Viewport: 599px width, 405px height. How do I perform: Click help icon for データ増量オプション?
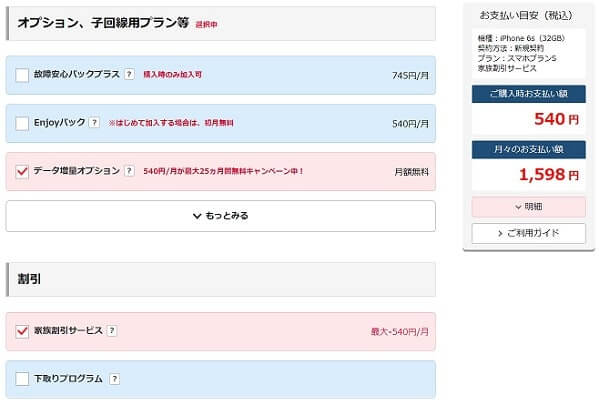(x=130, y=170)
